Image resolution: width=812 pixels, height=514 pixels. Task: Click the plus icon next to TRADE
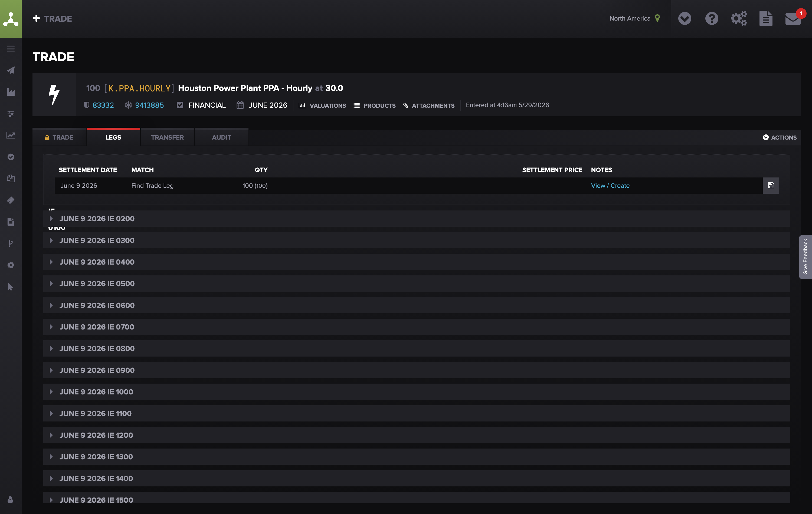click(37, 19)
